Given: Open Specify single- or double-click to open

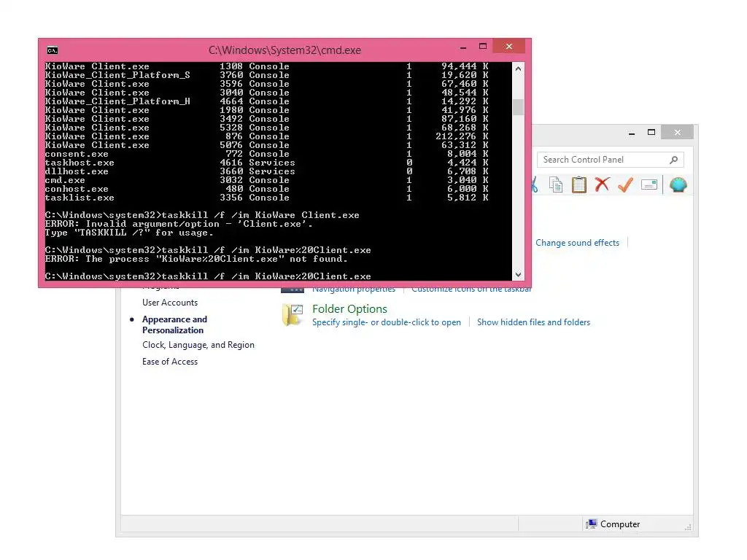Looking at the screenshot, I should pyautogui.click(x=387, y=322).
